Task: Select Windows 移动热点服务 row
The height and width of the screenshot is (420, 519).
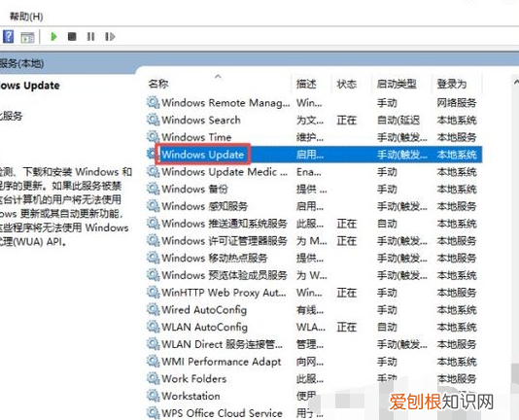Action: 314,258
